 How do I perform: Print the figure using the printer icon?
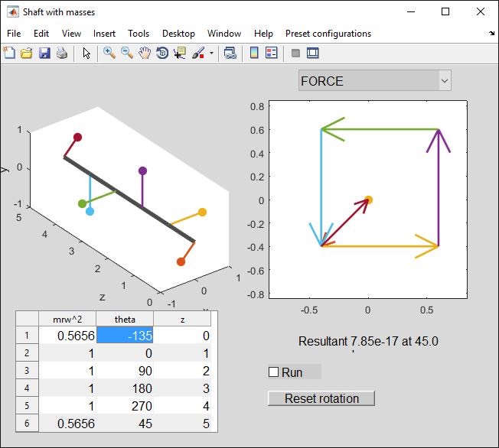point(61,53)
